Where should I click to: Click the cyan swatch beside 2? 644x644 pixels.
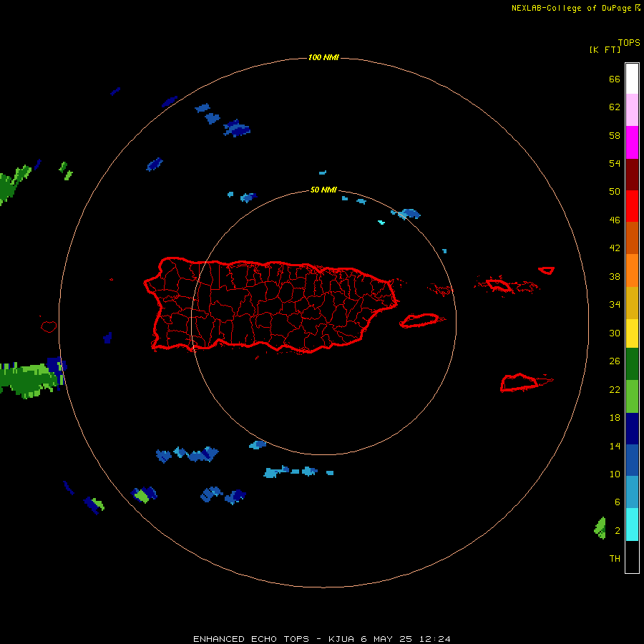tap(632, 524)
